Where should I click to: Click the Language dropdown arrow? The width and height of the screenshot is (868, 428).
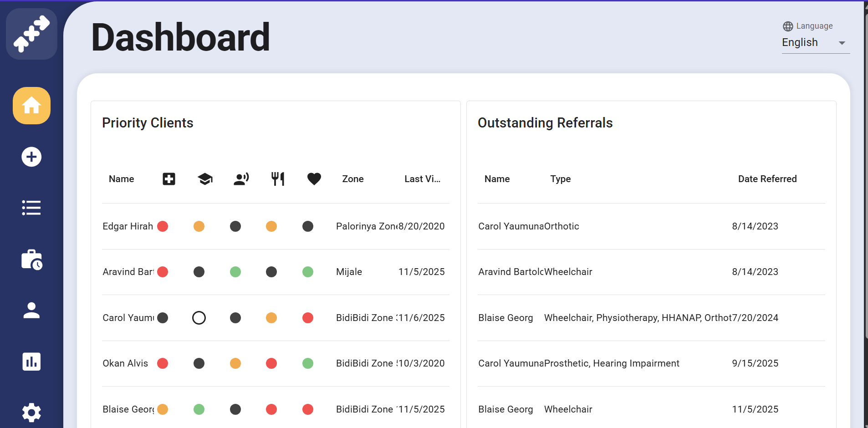[842, 43]
